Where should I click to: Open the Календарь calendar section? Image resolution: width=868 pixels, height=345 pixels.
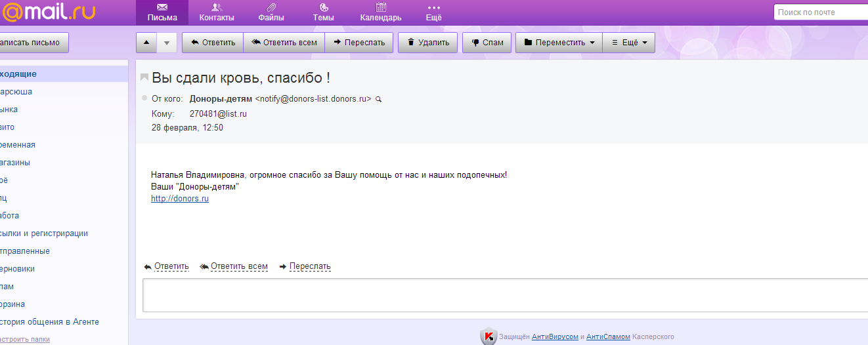[380, 12]
